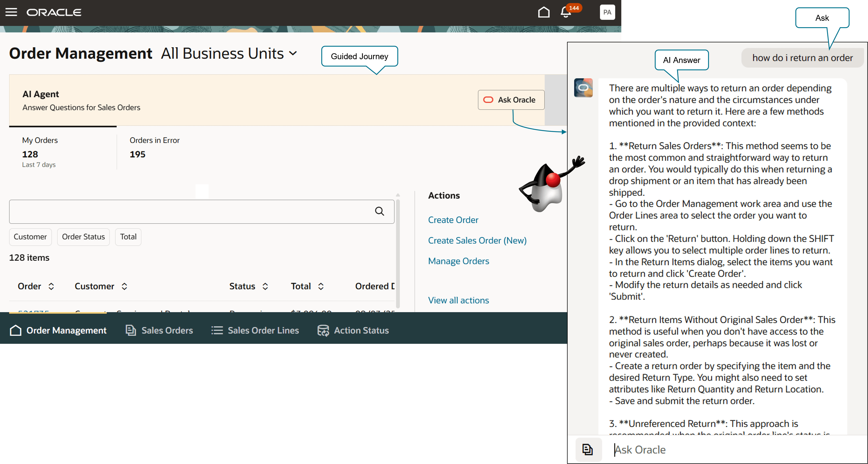Sort the table by Customer column
This screenshot has width=868, height=464.
pyautogui.click(x=124, y=286)
